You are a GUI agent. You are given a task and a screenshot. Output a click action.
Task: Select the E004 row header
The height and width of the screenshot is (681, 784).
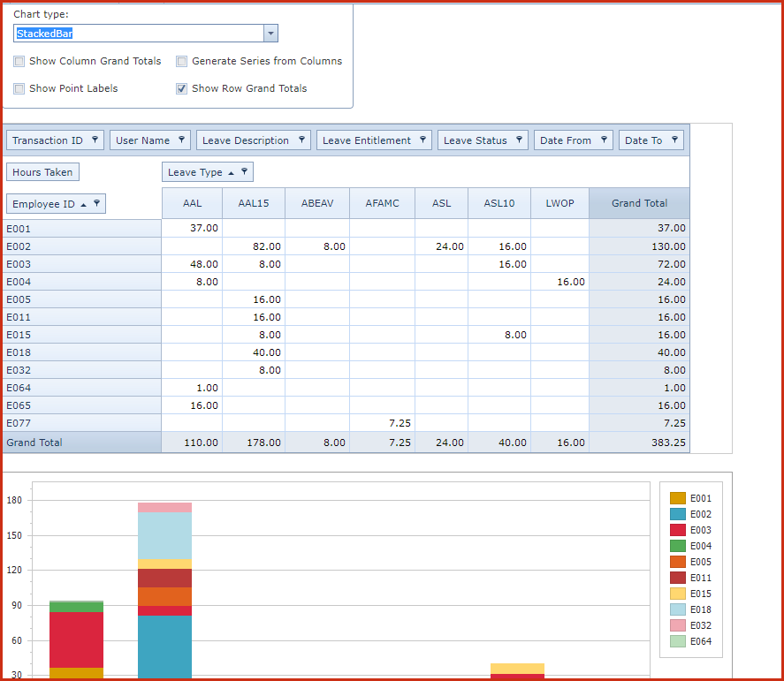82,281
